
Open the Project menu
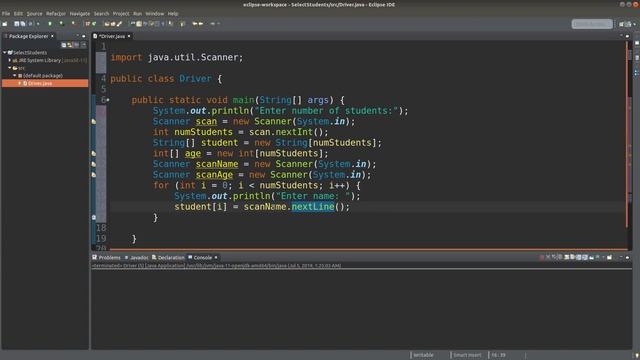pyautogui.click(x=121, y=13)
